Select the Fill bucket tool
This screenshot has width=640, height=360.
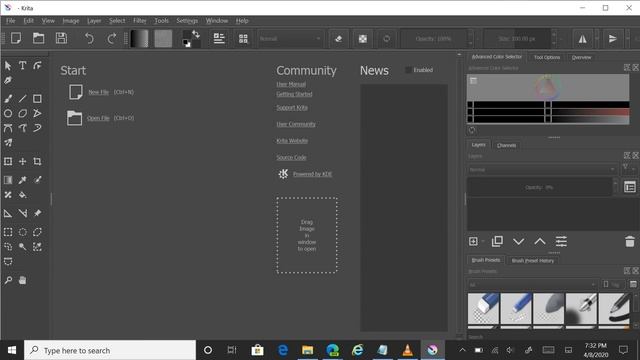tap(22, 195)
